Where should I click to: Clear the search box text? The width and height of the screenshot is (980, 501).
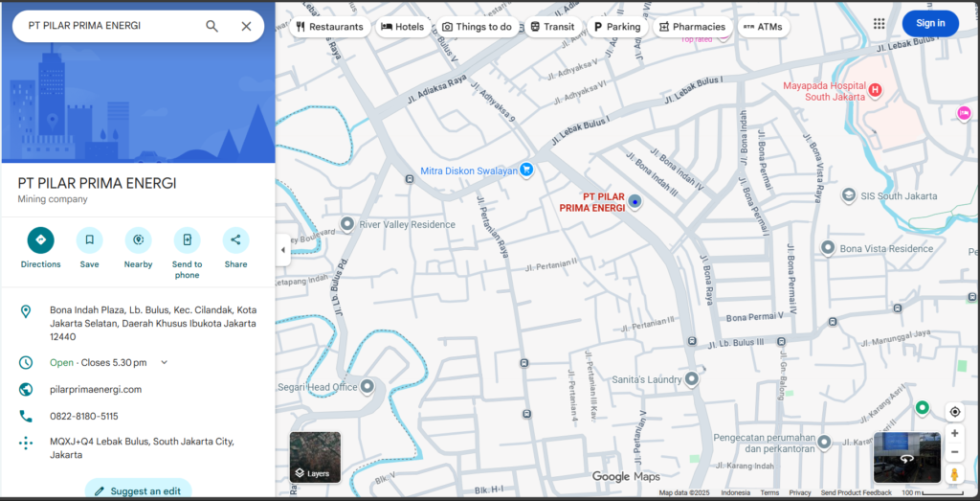coord(246,26)
